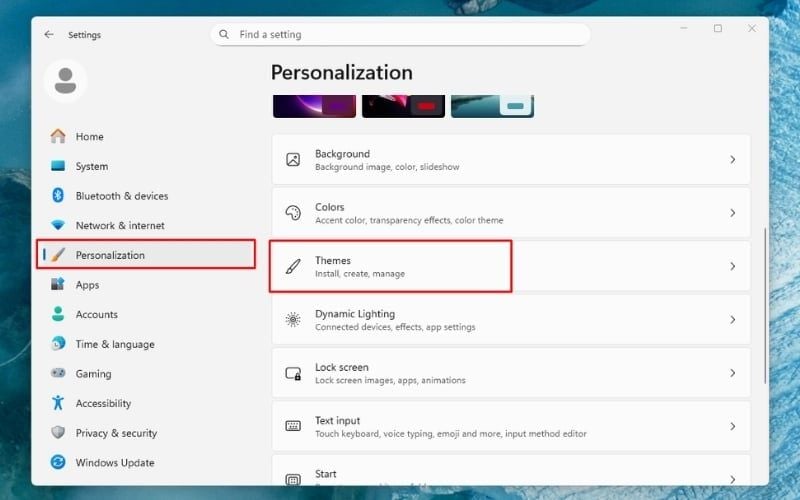This screenshot has height=500, width=800.
Task: Click the System monitor icon
Action: point(58,166)
